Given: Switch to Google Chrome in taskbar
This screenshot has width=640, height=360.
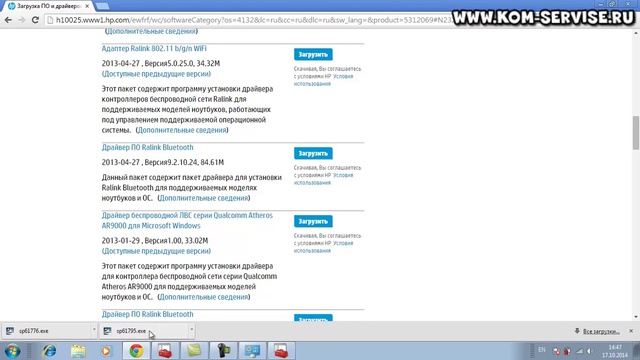Looking at the screenshot, I should click(136, 351).
